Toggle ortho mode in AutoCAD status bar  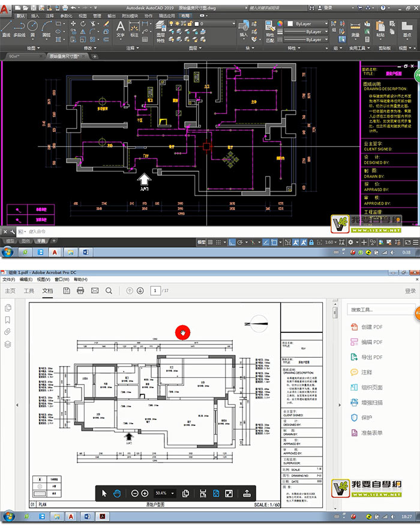click(x=232, y=242)
